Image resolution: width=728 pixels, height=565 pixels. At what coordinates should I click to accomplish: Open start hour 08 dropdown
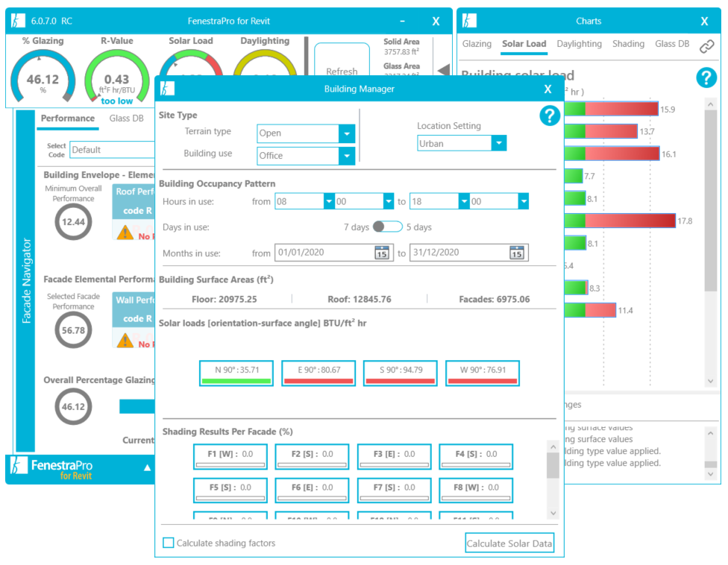pos(329,201)
